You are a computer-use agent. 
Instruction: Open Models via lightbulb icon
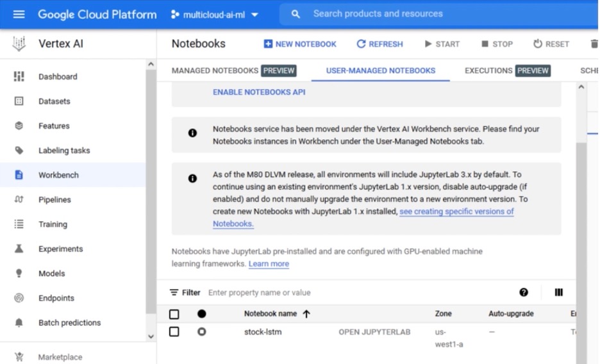19,274
